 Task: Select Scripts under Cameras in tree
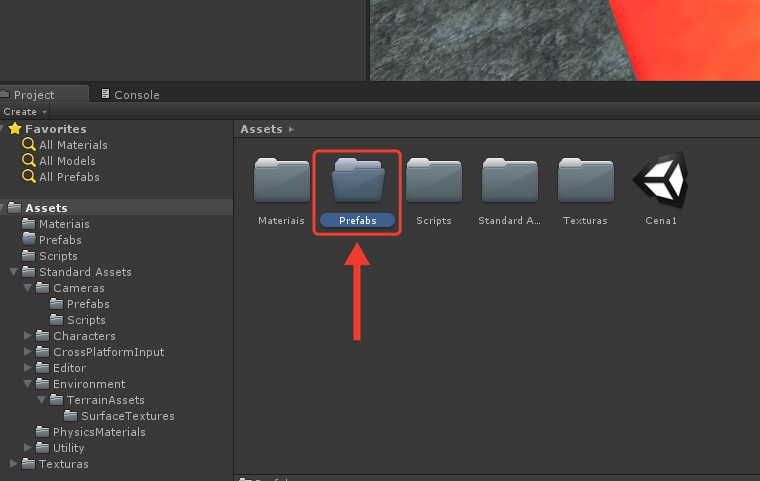[86, 320]
